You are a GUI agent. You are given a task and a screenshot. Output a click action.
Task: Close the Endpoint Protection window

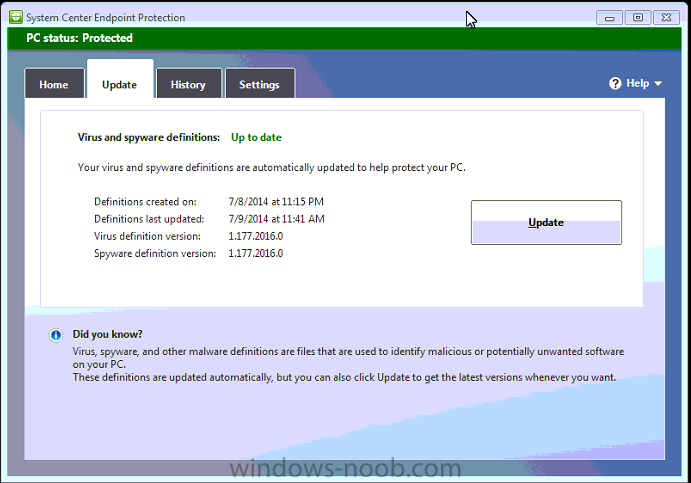tap(666, 18)
